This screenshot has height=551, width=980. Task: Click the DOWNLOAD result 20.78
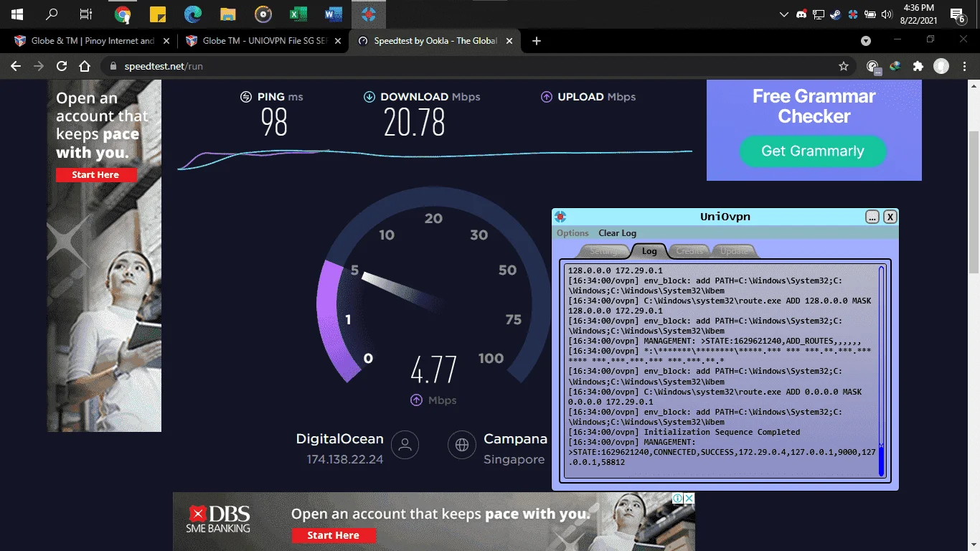[x=415, y=122]
